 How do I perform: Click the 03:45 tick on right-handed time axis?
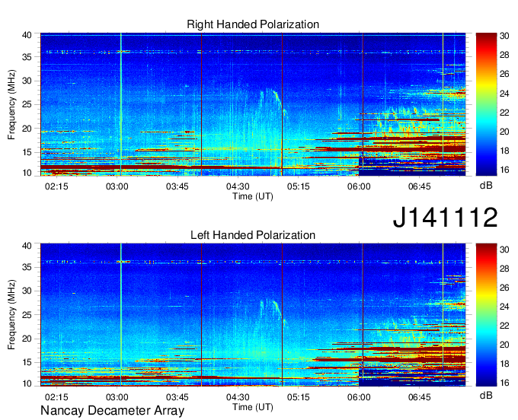point(177,186)
